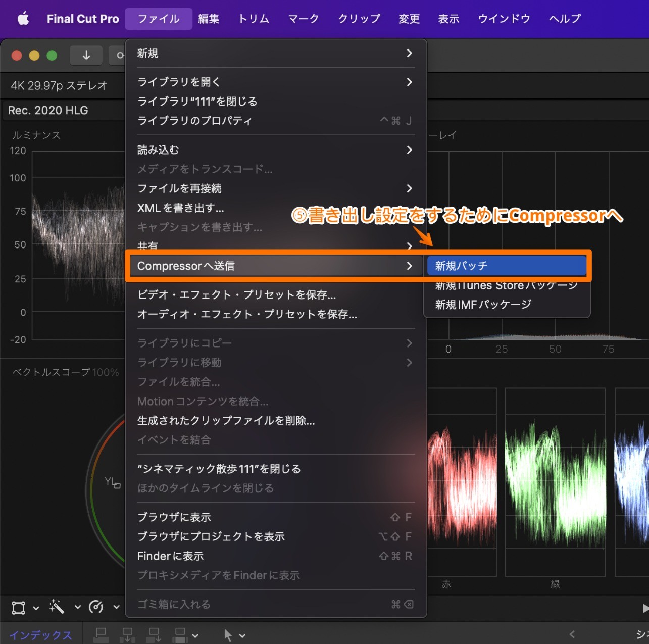Open the enhancements wand dropdown chevron
The image size is (649, 644).
click(77, 608)
